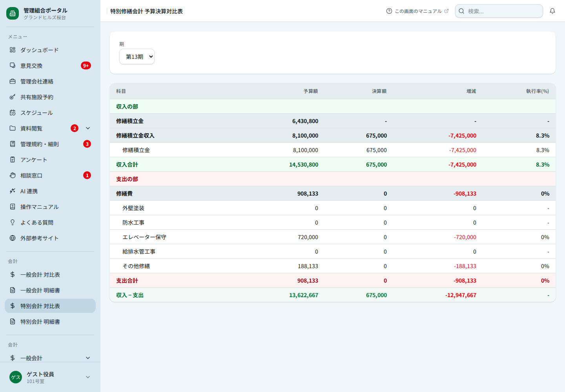Click the 操作マニュアル document icon
The height and width of the screenshot is (392, 565).
[13, 207]
